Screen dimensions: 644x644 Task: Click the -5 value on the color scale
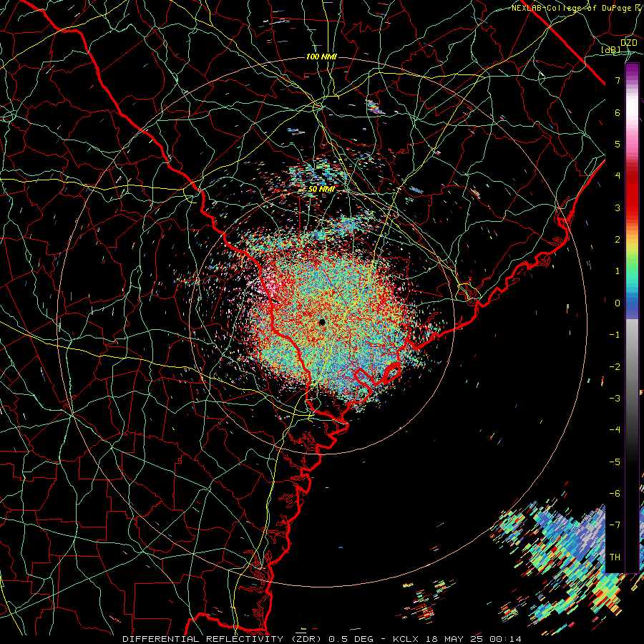pos(615,462)
